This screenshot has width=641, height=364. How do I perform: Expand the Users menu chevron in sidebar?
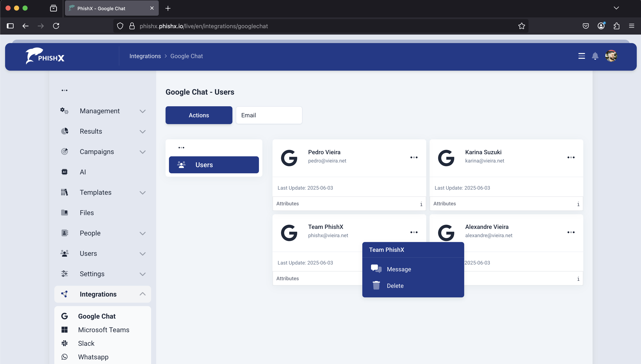[x=143, y=254]
